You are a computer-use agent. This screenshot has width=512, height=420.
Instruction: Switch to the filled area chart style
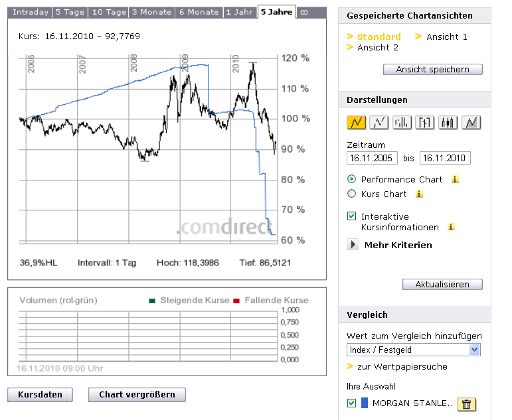(471, 122)
